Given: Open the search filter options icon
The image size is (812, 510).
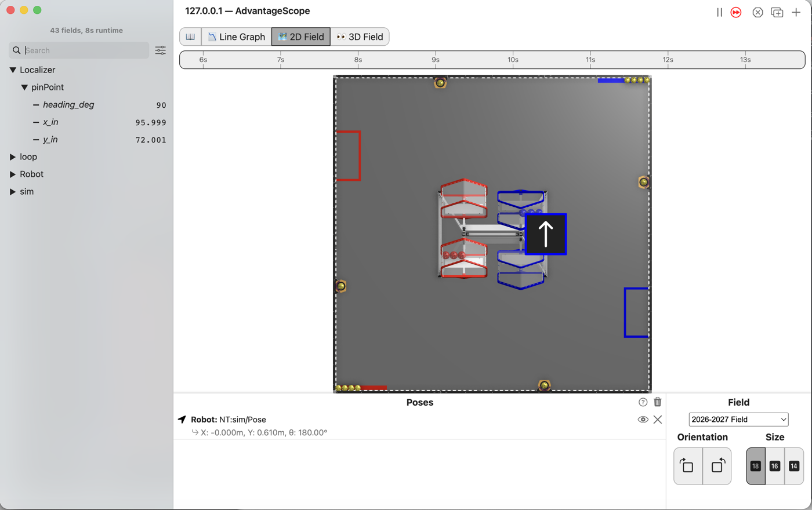Looking at the screenshot, I should tap(161, 50).
